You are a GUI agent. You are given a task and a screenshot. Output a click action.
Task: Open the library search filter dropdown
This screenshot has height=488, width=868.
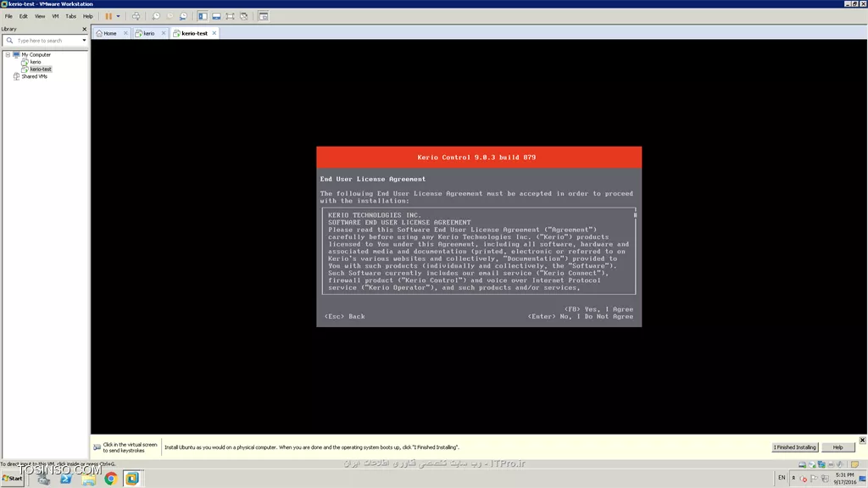pos(84,41)
